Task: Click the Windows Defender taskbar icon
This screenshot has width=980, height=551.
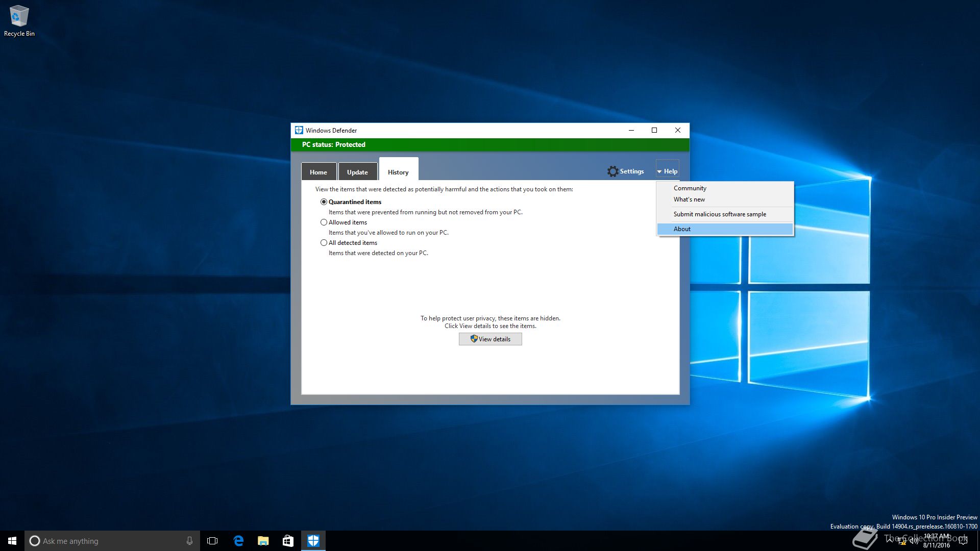Action: coord(313,541)
